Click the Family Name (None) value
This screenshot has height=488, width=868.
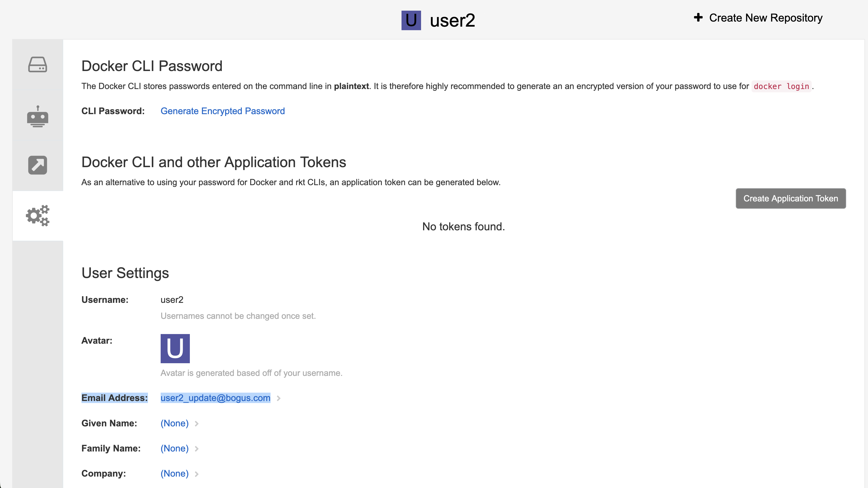click(x=174, y=449)
